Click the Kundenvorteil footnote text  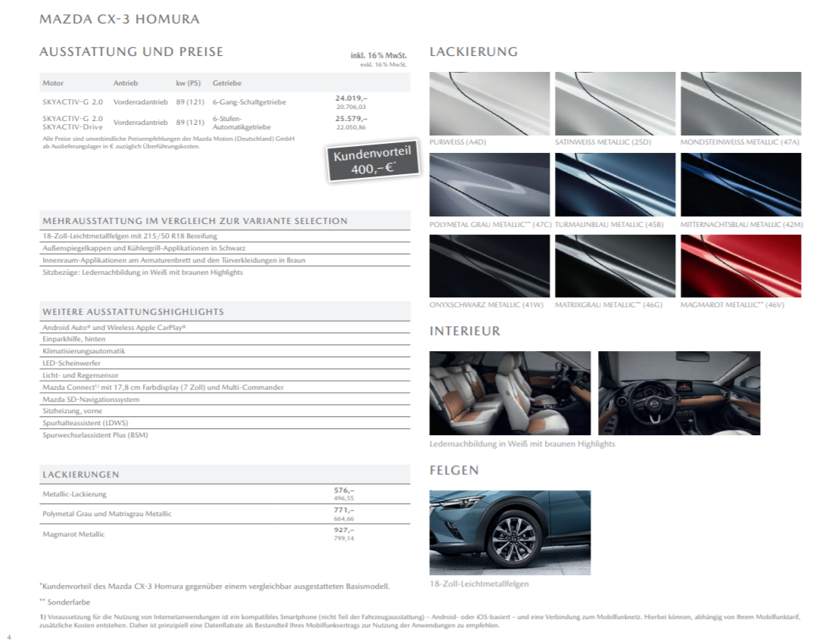[x=214, y=586]
